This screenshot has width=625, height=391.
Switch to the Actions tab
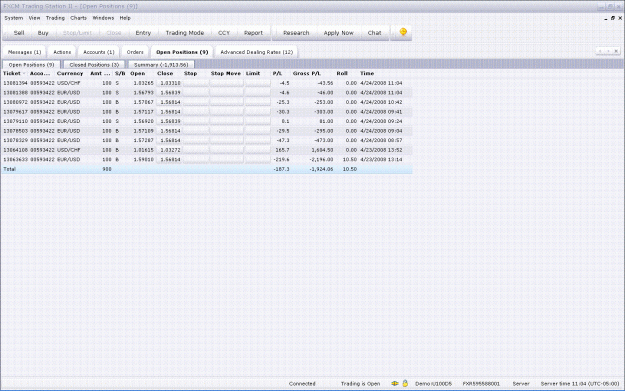(x=62, y=52)
